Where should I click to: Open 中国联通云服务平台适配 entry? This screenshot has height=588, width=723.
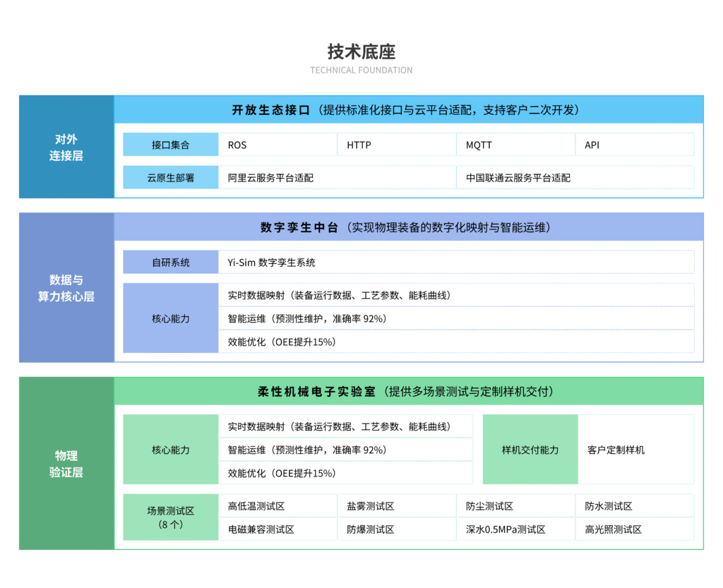[575, 178]
